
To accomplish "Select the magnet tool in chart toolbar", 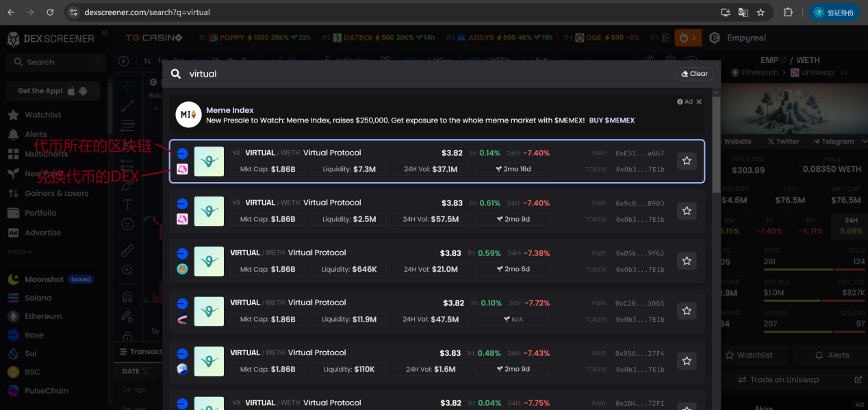I will [x=127, y=297].
